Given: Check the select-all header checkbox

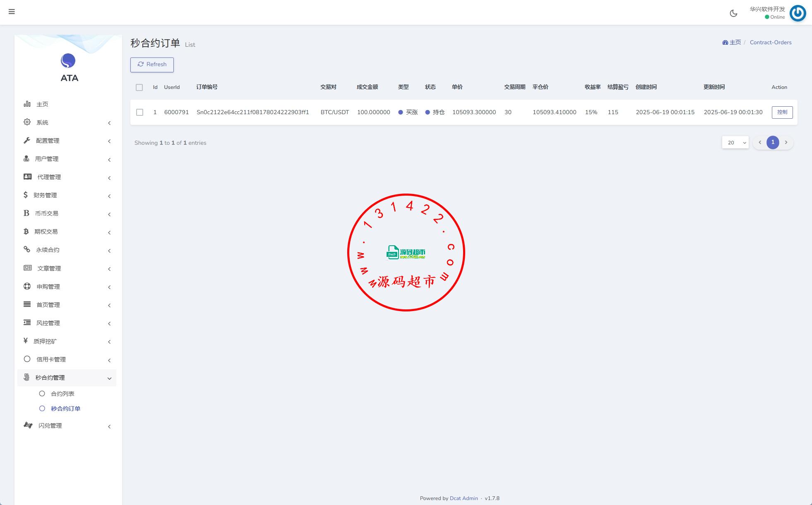Looking at the screenshot, I should click(139, 87).
